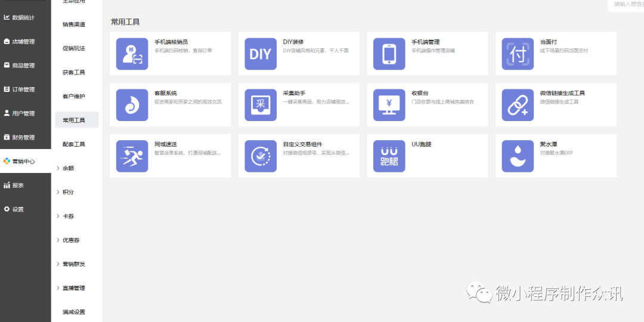Open the 采集助手 icon
644x322 pixels.
click(x=261, y=105)
